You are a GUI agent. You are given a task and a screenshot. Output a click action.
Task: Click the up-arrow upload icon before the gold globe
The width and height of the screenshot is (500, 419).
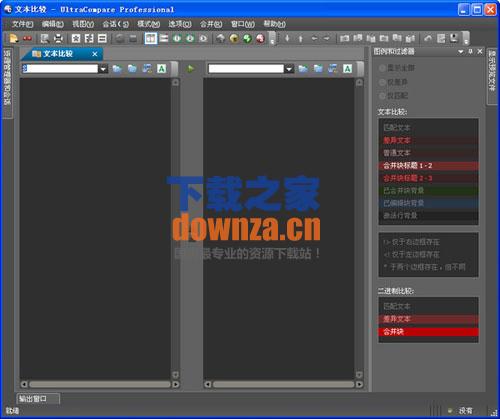(220, 39)
